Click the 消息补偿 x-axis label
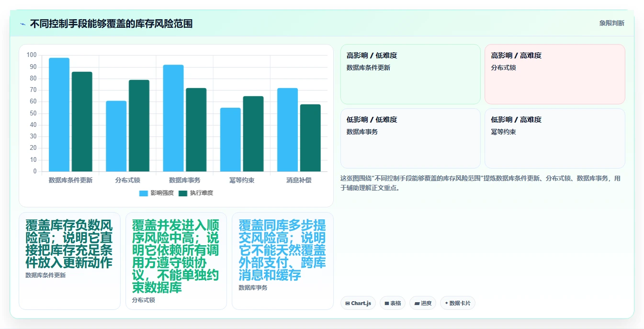 tap(299, 180)
